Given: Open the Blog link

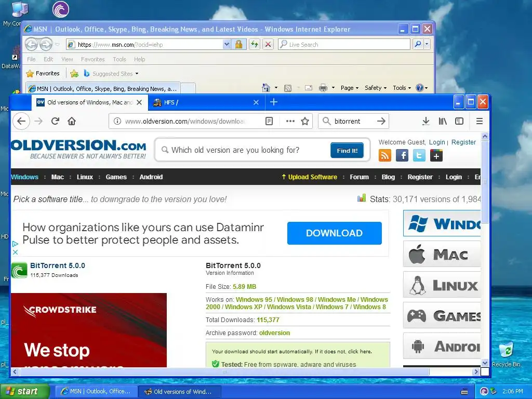Looking at the screenshot, I should coord(388,177).
